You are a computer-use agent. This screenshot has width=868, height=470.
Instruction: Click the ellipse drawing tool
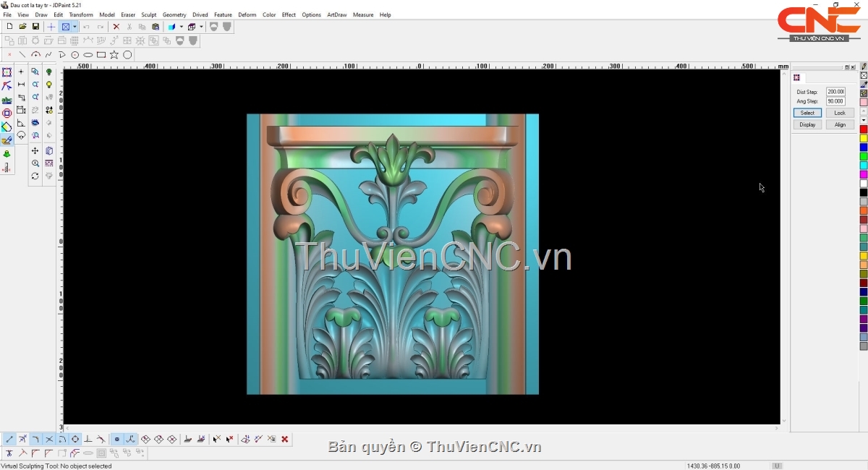88,55
